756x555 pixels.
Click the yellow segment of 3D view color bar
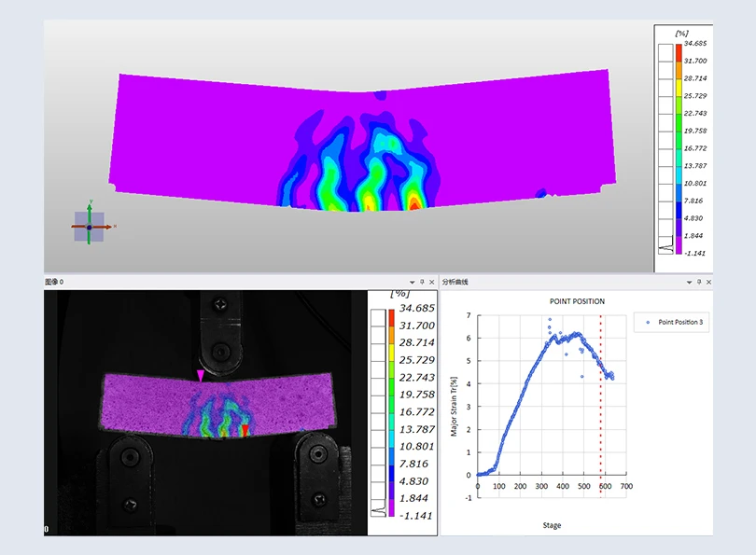(679, 88)
